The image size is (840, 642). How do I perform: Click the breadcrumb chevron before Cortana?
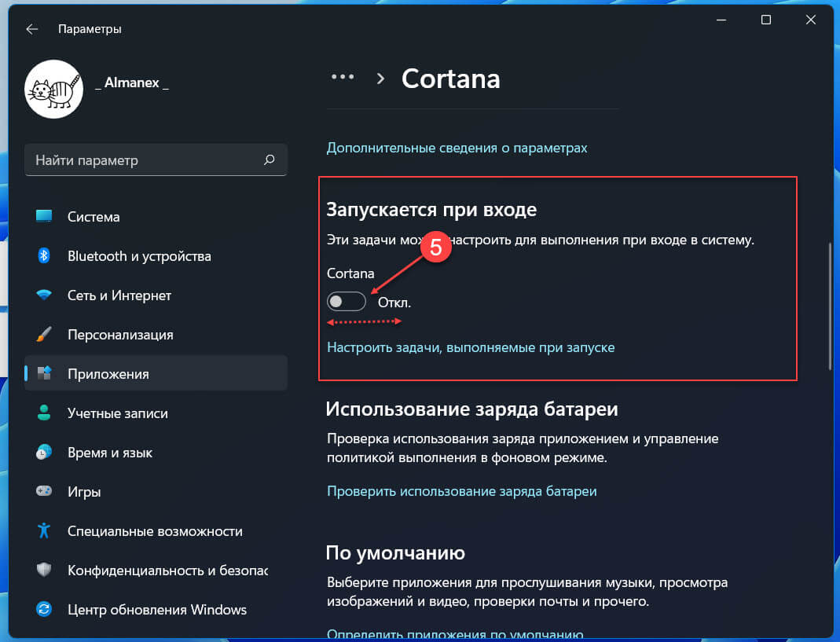pyautogui.click(x=380, y=79)
